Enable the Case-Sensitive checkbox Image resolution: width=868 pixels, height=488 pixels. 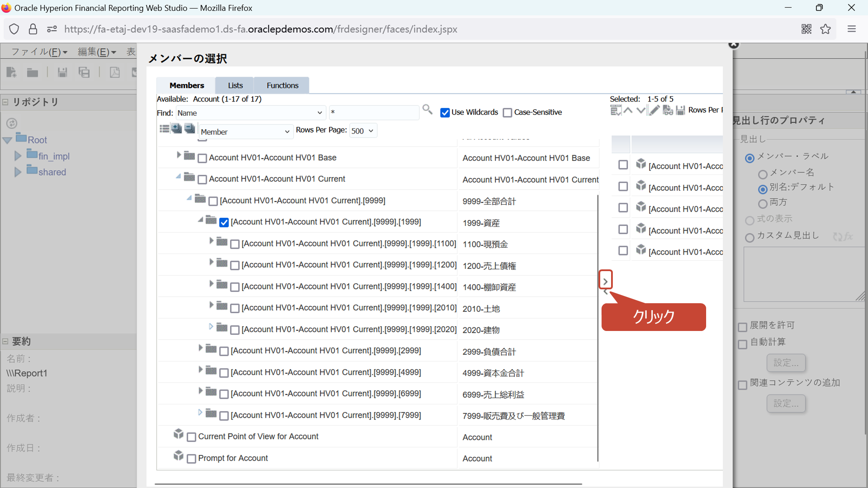[x=507, y=113]
